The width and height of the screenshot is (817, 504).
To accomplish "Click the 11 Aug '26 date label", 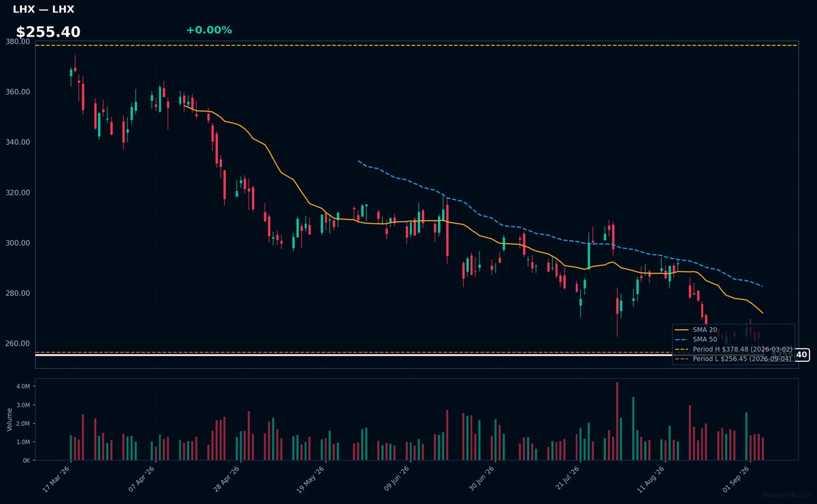I will tap(650, 478).
